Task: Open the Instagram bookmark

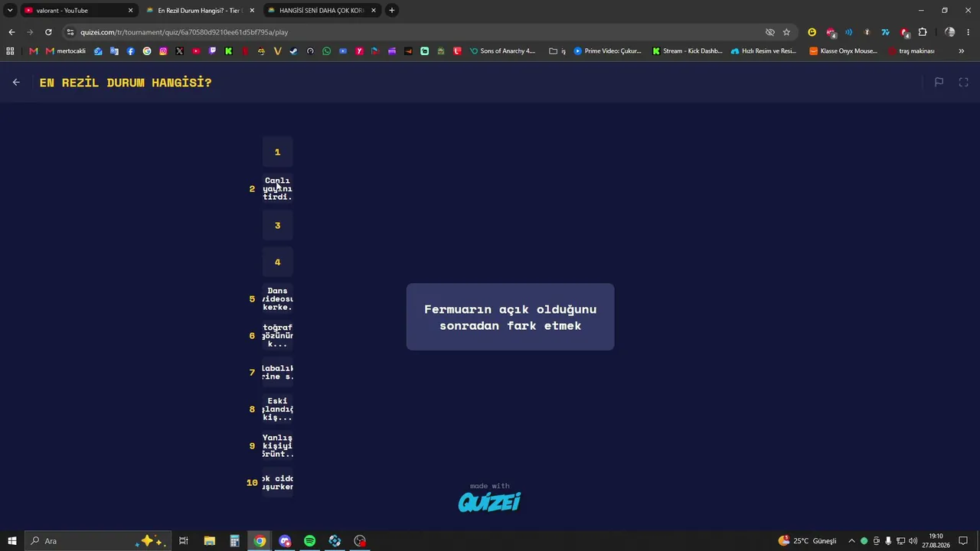Action: (163, 51)
